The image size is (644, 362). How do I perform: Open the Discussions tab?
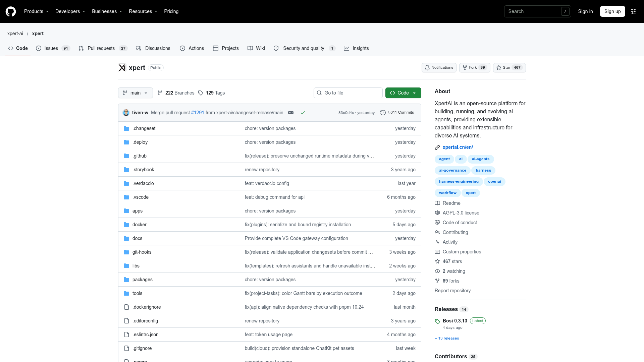153,48
